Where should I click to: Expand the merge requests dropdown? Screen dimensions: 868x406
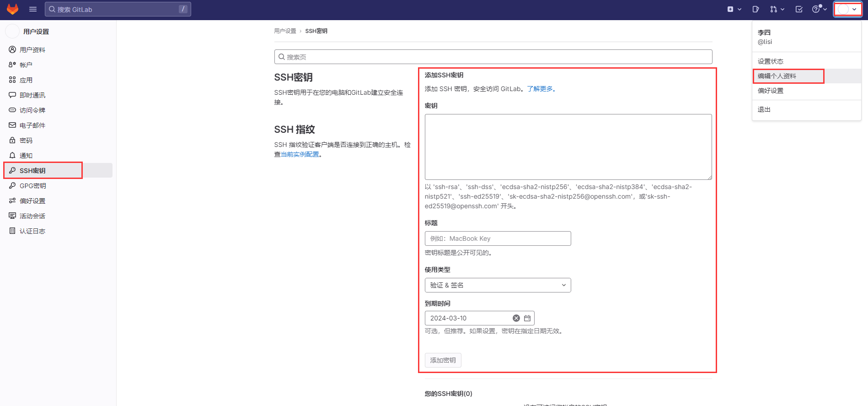[x=777, y=9]
